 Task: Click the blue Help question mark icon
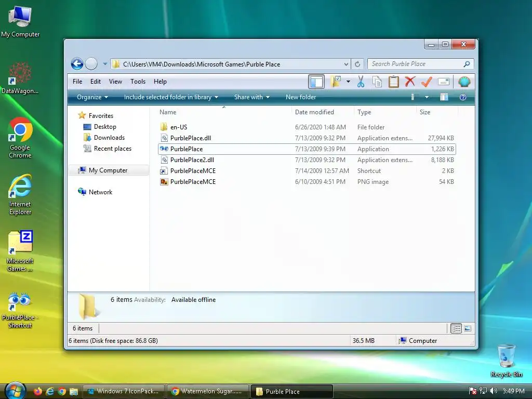pyautogui.click(x=463, y=97)
